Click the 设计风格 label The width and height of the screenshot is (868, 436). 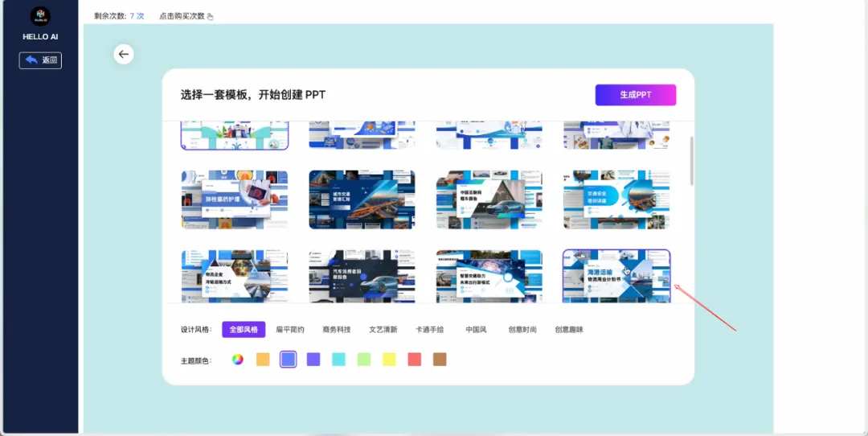point(196,330)
